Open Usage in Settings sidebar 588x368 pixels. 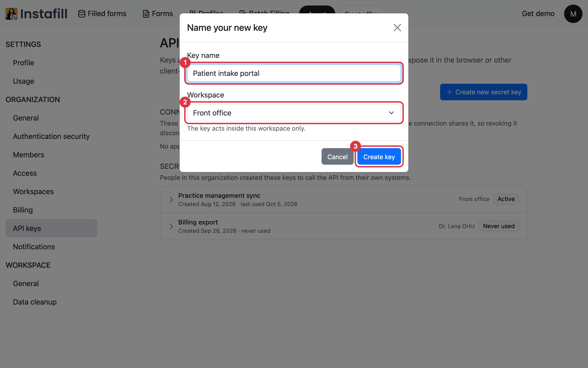tap(51, 81)
